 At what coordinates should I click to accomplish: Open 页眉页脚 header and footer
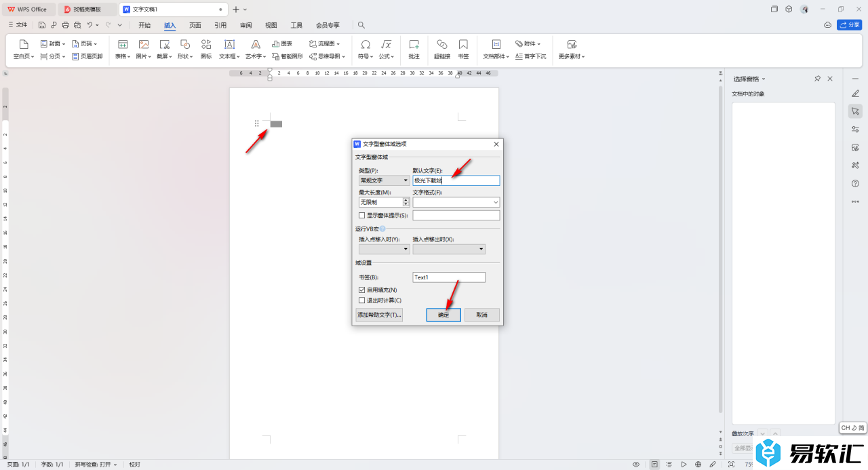click(x=87, y=56)
